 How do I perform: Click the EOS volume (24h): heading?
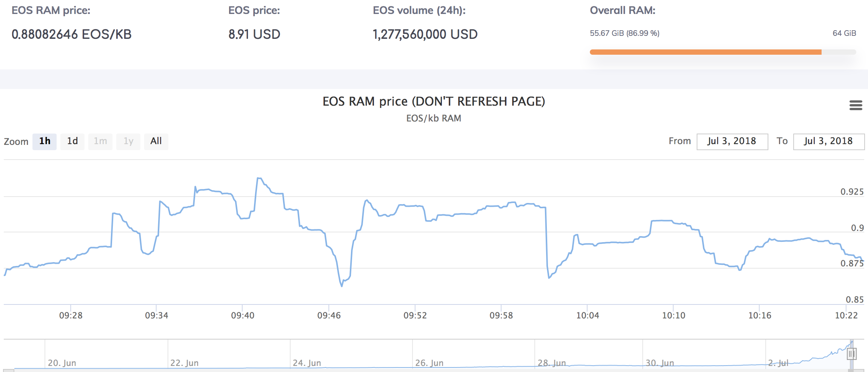click(x=419, y=10)
